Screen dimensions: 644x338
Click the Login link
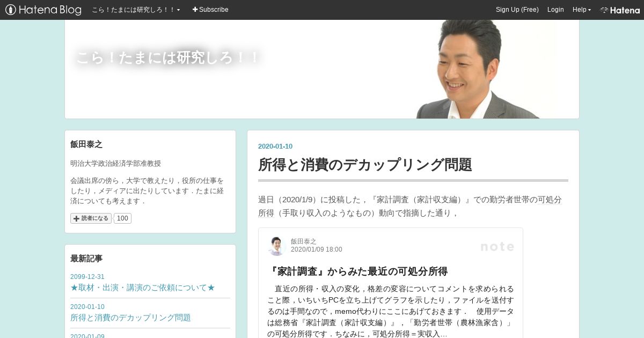click(555, 10)
